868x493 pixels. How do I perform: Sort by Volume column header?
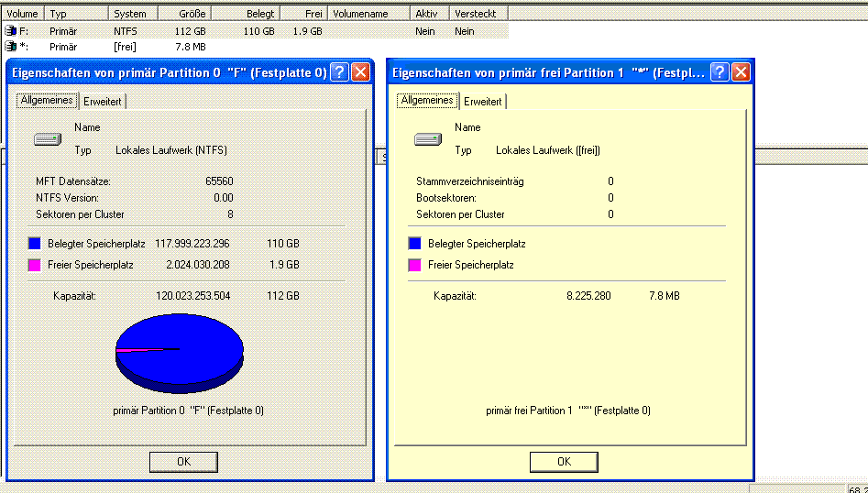click(23, 14)
